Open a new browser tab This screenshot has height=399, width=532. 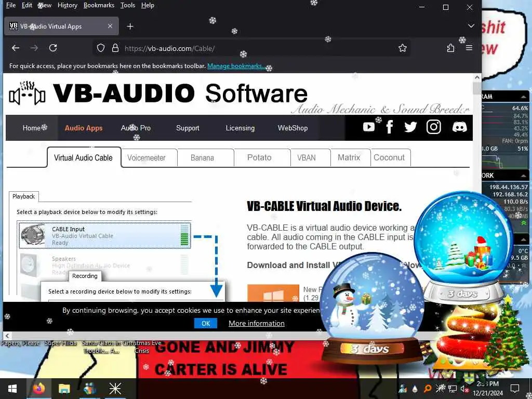click(130, 26)
